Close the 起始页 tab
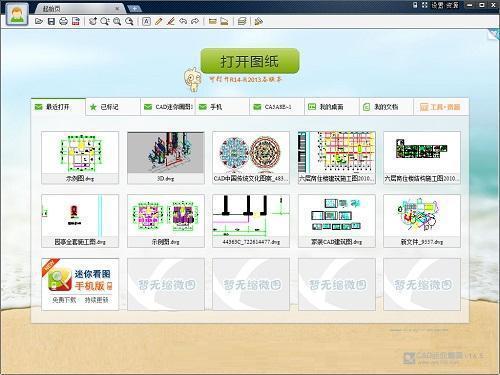Image resolution: width=500 pixels, height=375 pixels. tap(117, 9)
